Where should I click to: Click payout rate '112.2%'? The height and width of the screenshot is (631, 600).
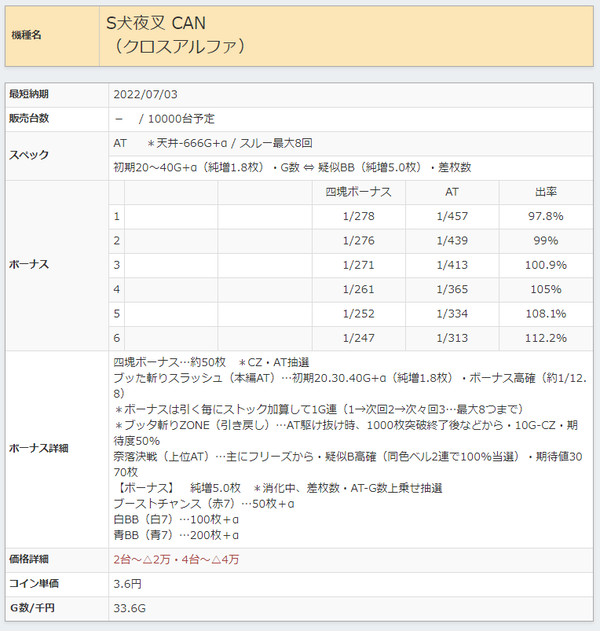(x=546, y=338)
